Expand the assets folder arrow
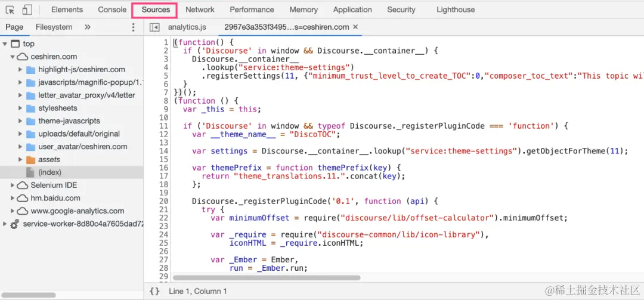The image size is (644, 300). pos(20,159)
